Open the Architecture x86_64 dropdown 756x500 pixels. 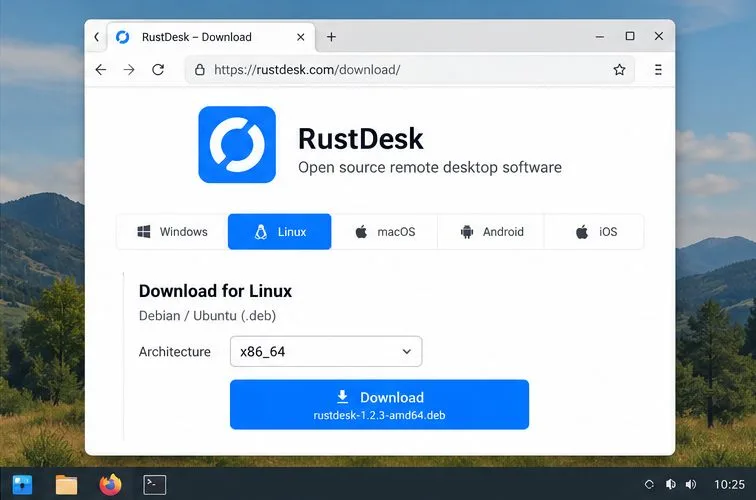[x=326, y=351]
